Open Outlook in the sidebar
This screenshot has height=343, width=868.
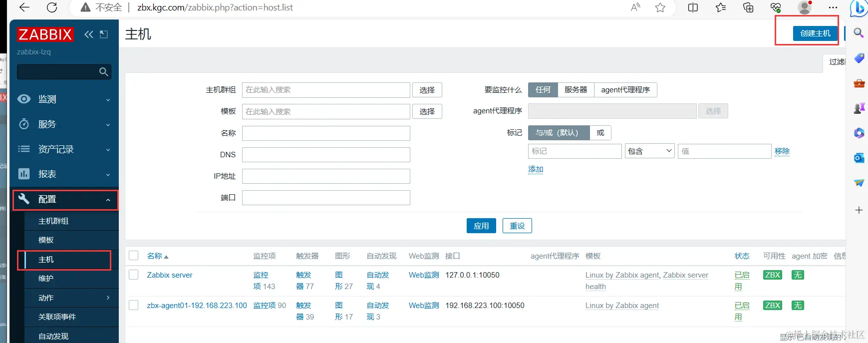click(859, 158)
